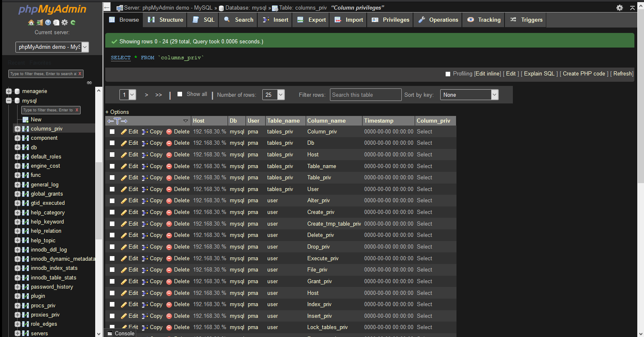Image resolution: width=644 pixels, height=337 pixels.
Task: Click the Edit inline link
Action: pyautogui.click(x=488, y=73)
